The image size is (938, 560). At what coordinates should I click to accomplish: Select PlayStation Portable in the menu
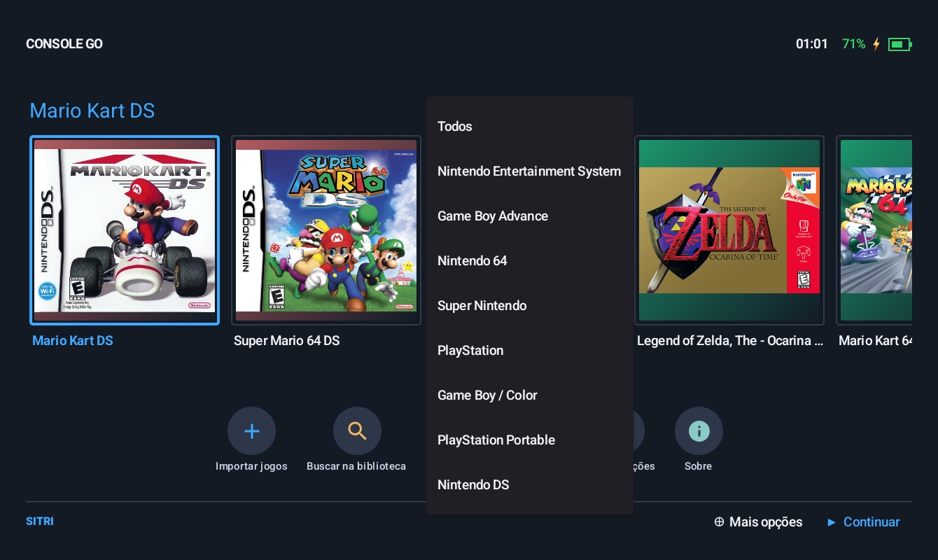[530, 440]
